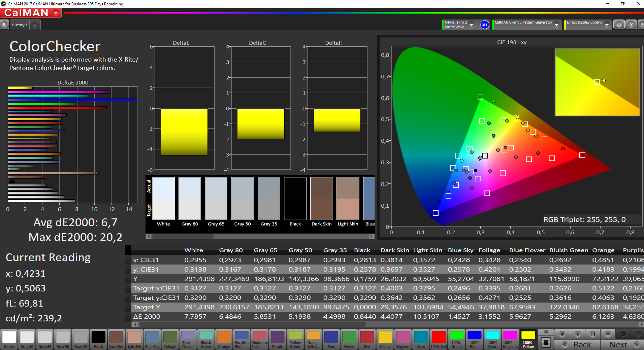644x350 pixels.
Task: Select the Gray 35 patch button
Action: [80, 339]
